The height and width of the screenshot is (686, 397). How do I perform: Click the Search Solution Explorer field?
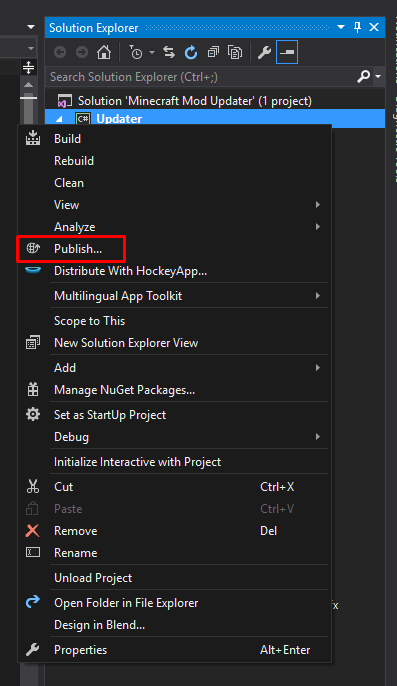(201, 77)
